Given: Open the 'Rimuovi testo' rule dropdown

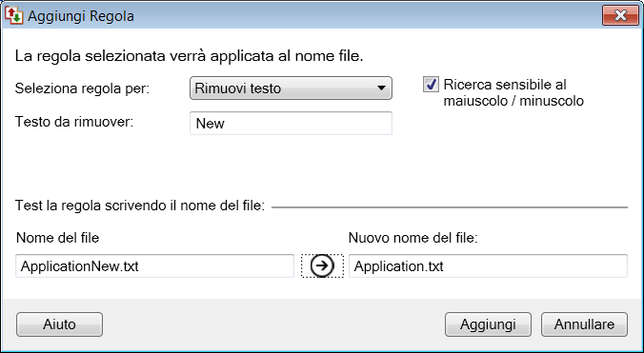Looking at the screenshot, I should (291, 88).
